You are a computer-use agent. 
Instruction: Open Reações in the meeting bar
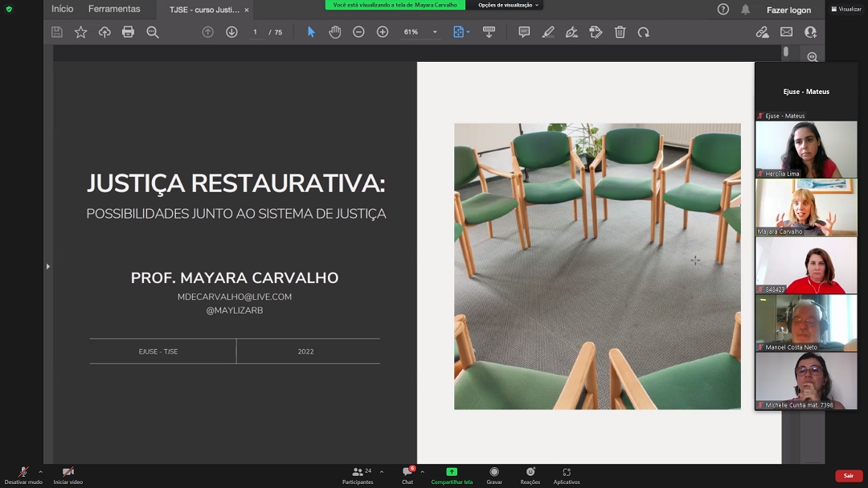(530, 475)
